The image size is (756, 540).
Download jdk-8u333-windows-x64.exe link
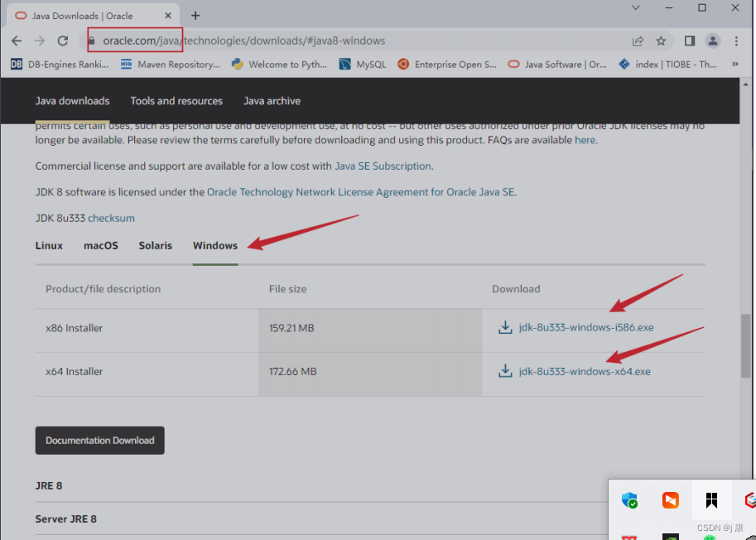(x=585, y=372)
